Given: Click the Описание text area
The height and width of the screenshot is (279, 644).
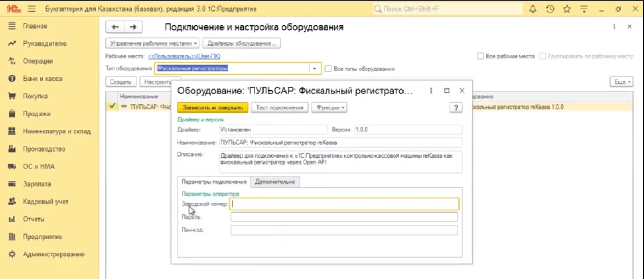Looking at the screenshot, I should [x=340, y=162].
